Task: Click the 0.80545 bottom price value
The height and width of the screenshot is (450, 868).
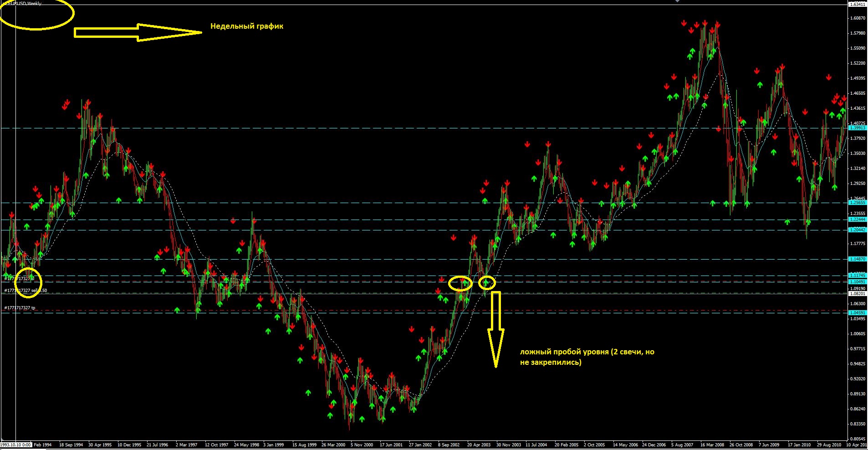Action: pos(858,439)
